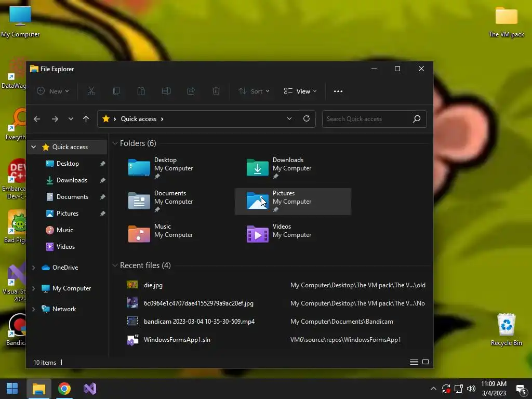
Task: Open volume speaker icon in system tray
Action: (471, 389)
